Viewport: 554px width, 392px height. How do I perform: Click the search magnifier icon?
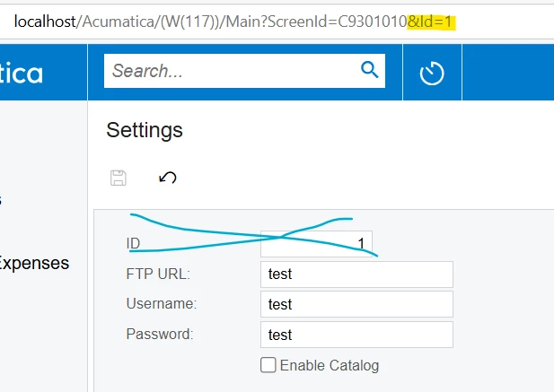[x=369, y=70]
